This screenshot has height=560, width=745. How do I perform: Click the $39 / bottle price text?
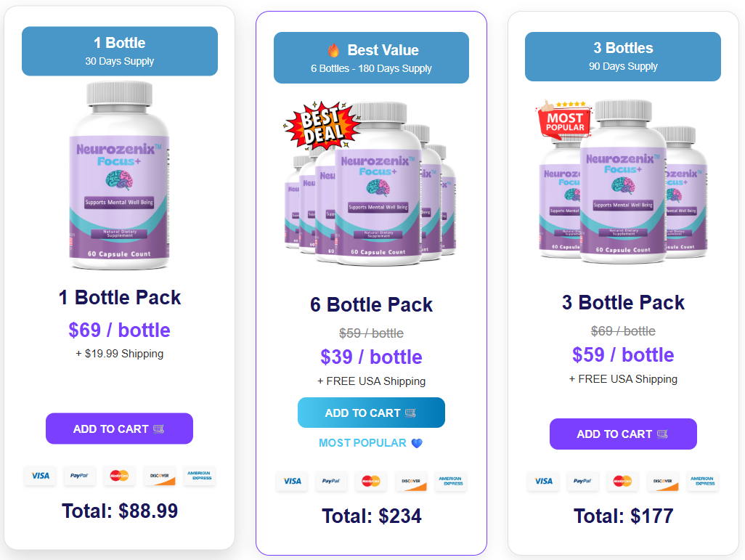pos(371,357)
